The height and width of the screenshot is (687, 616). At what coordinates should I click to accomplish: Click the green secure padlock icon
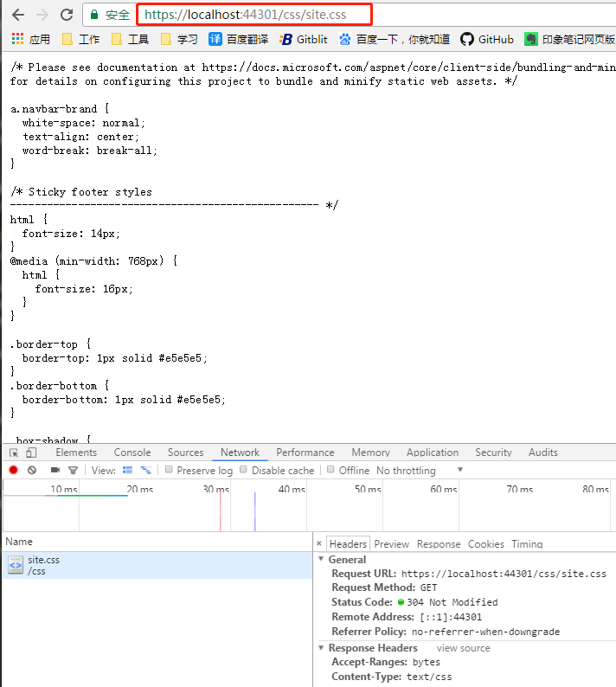pos(93,15)
